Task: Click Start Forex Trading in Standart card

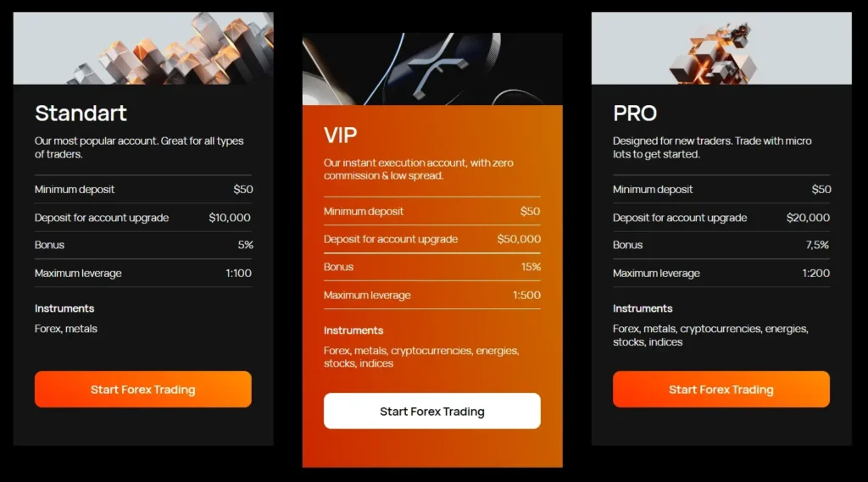Action: tap(142, 390)
